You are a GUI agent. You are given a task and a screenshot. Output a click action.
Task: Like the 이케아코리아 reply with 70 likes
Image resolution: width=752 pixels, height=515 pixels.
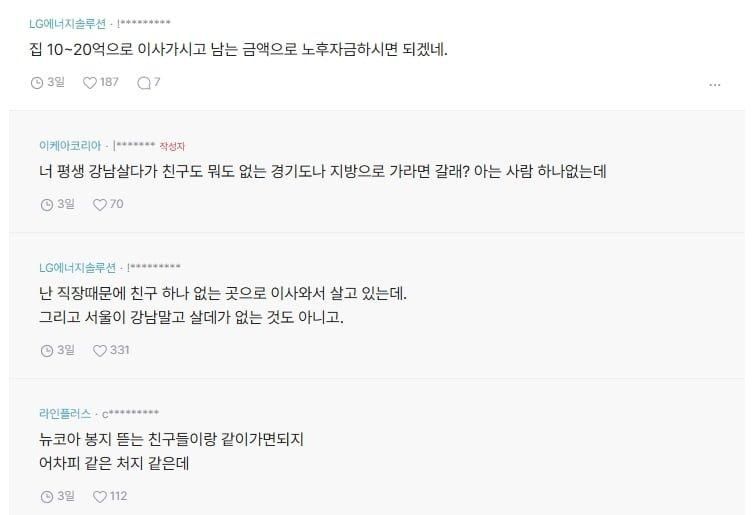pos(100,205)
